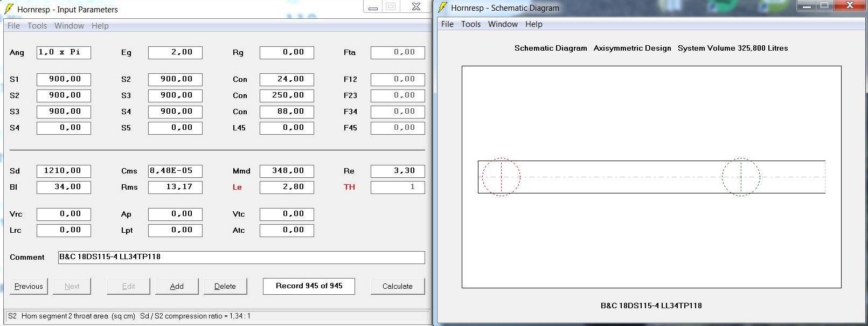Image resolution: width=868 pixels, height=326 pixels.
Task: Select the Sd field showing 1210,00
Action: click(64, 171)
